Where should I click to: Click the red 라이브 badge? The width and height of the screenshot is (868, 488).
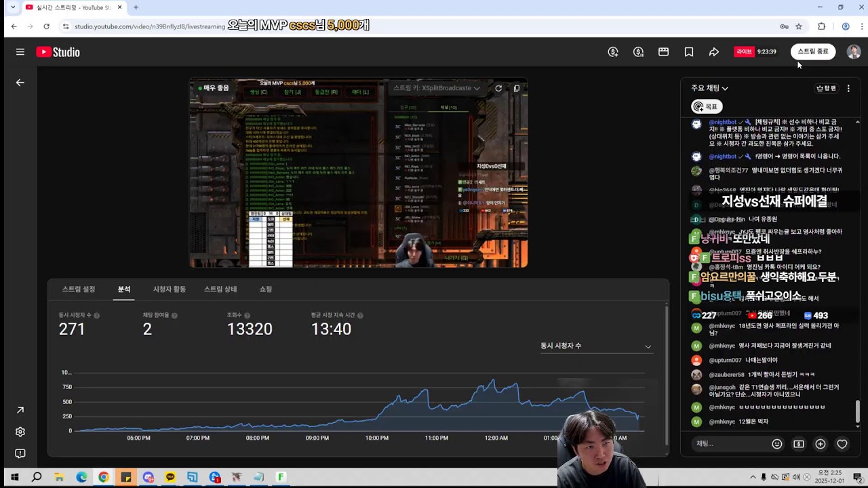[x=745, y=52]
